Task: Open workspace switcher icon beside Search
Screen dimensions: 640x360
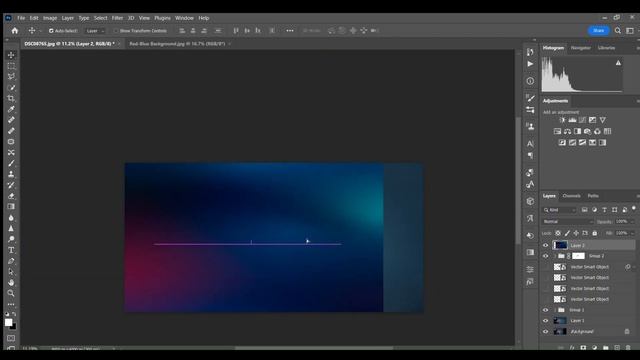Action: [x=630, y=31]
